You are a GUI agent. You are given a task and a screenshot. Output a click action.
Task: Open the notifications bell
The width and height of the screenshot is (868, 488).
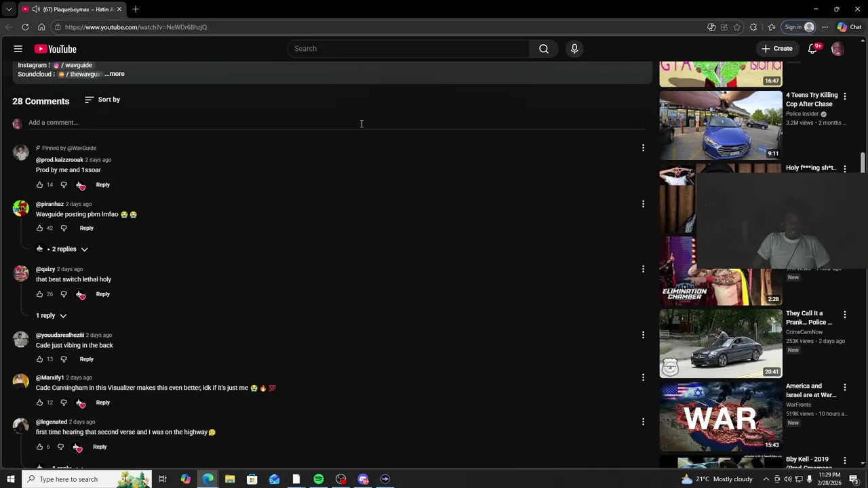[813, 49]
